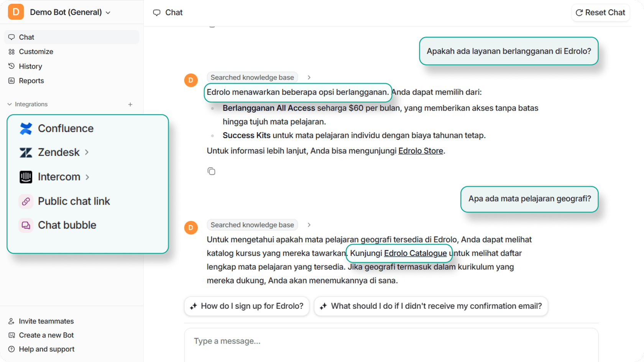Open the Edrolo Catalogue link
The image size is (644, 362).
click(416, 253)
